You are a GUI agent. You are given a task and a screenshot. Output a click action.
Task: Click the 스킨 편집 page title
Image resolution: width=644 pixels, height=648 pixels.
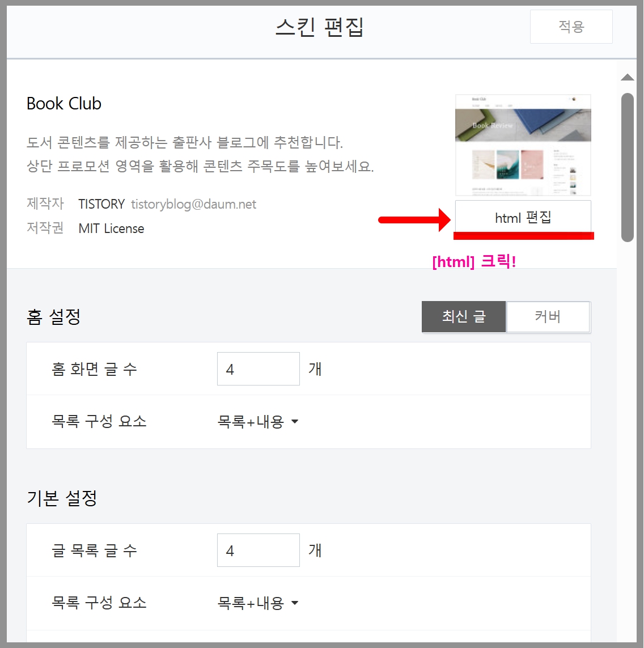tap(320, 27)
